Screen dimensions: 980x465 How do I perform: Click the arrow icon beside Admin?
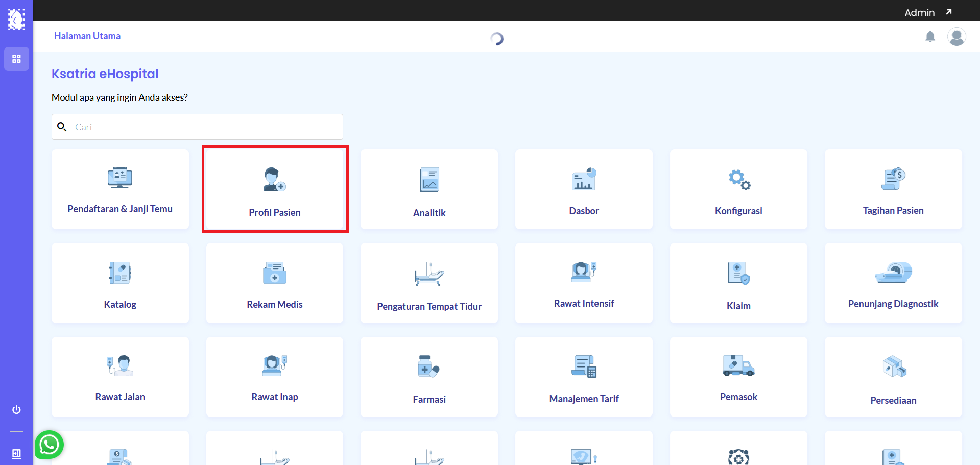(949, 12)
